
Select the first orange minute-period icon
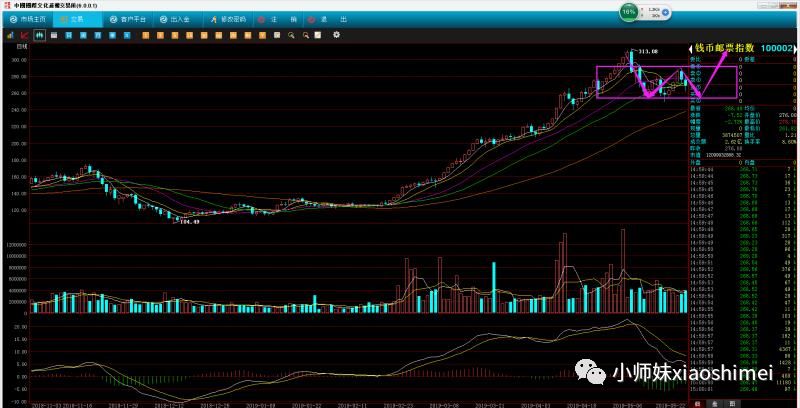(146, 35)
